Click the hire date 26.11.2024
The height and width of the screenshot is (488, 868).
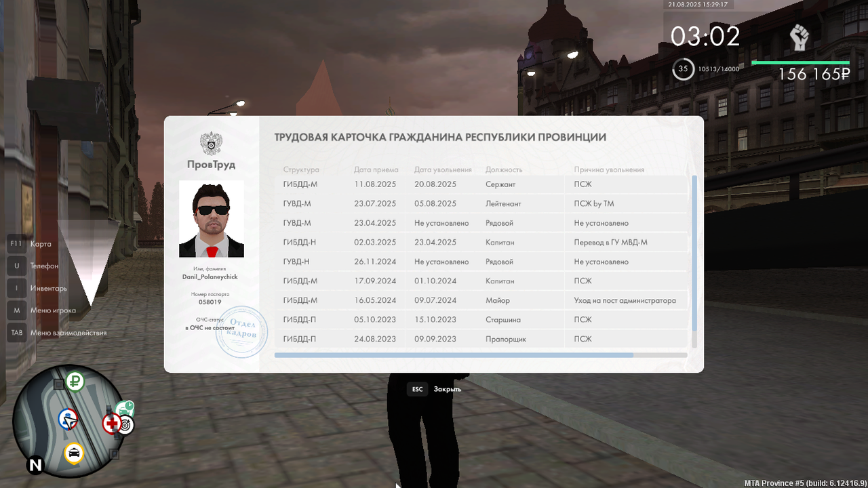click(375, 262)
